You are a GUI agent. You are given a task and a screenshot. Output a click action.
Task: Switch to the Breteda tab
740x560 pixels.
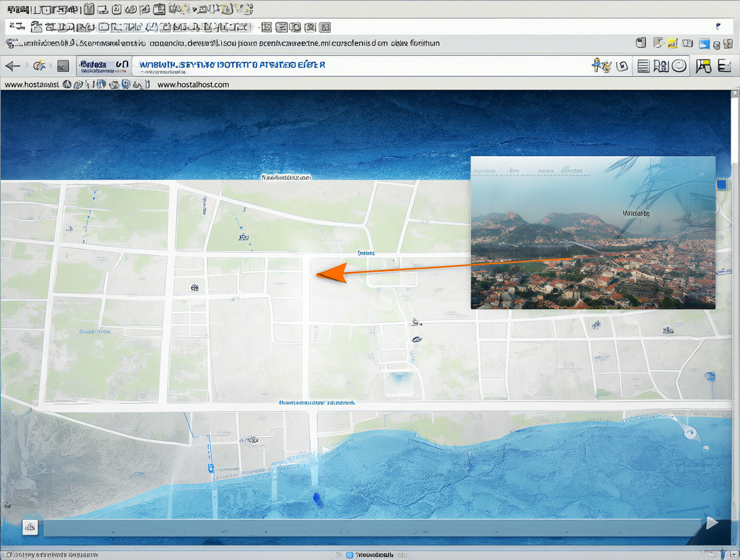tap(103, 66)
